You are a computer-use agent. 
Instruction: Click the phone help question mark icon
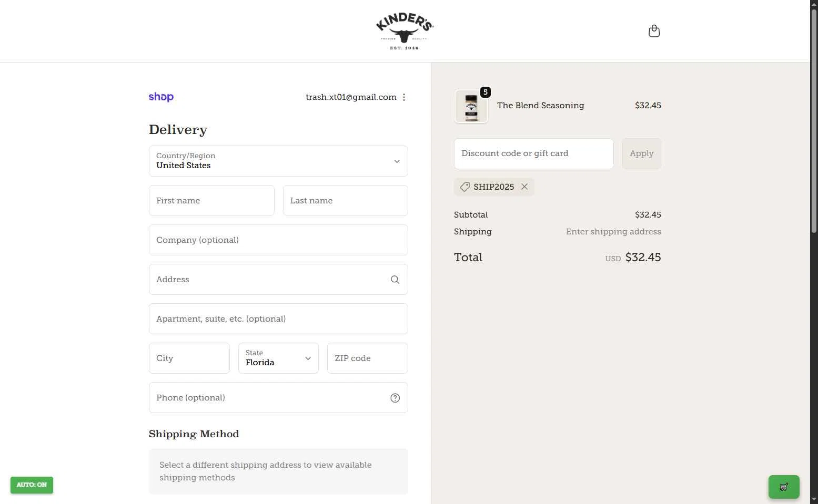point(395,398)
